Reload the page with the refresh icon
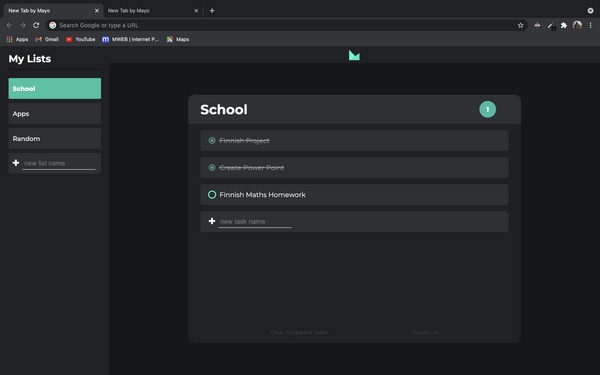 pos(36,25)
